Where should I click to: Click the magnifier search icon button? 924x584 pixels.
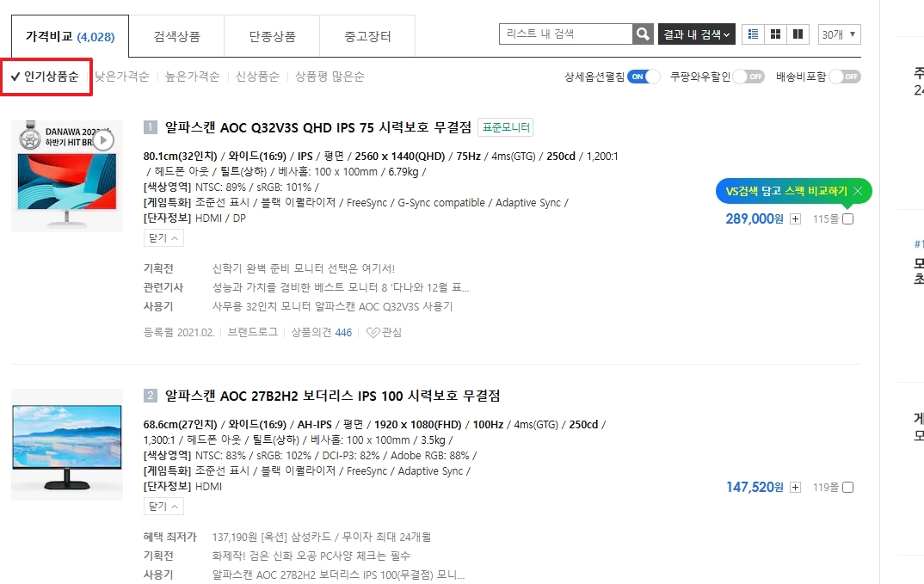pyautogui.click(x=643, y=34)
